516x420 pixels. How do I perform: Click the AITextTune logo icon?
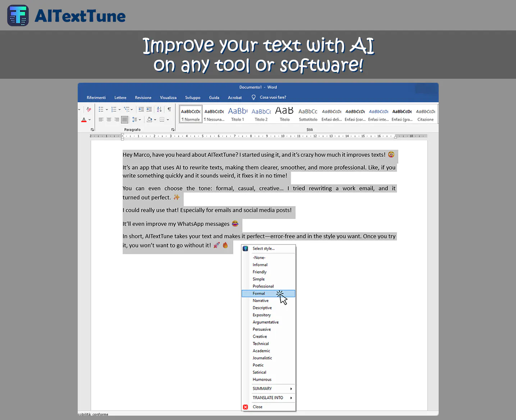[x=18, y=15]
